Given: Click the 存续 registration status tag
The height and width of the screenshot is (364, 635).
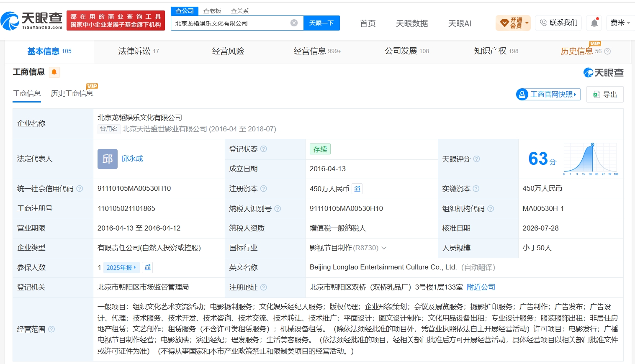Looking at the screenshot, I should 320,149.
